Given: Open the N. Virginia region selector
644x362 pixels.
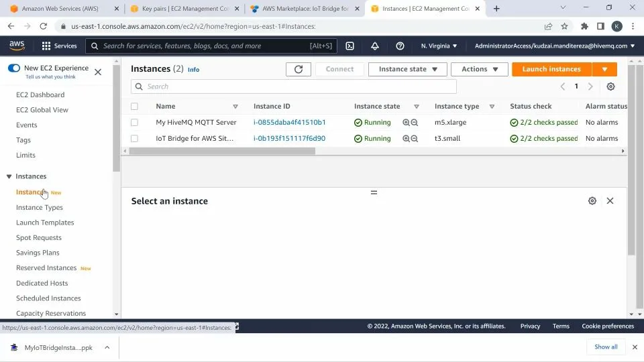Looking at the screenshot, I should (439, 46).
